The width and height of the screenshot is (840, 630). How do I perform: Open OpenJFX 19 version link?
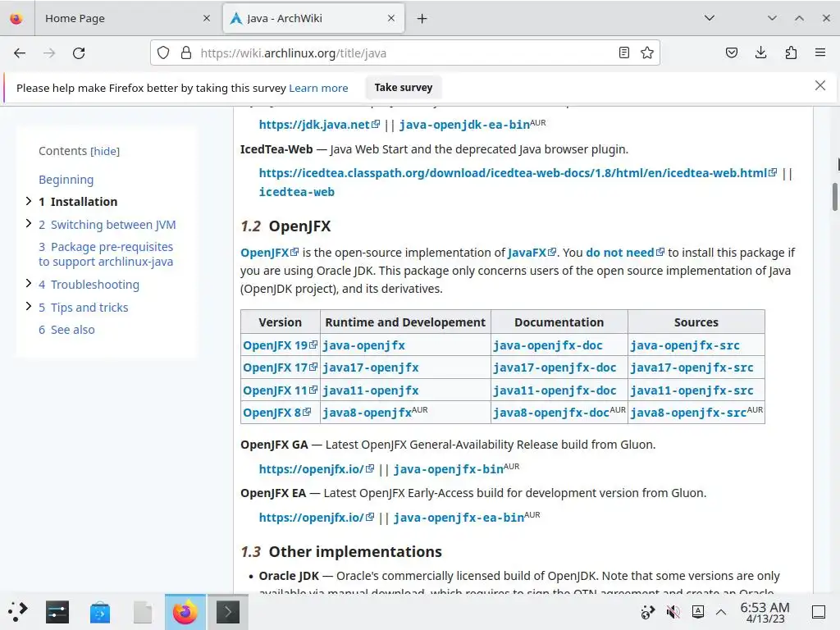[281, 345]
